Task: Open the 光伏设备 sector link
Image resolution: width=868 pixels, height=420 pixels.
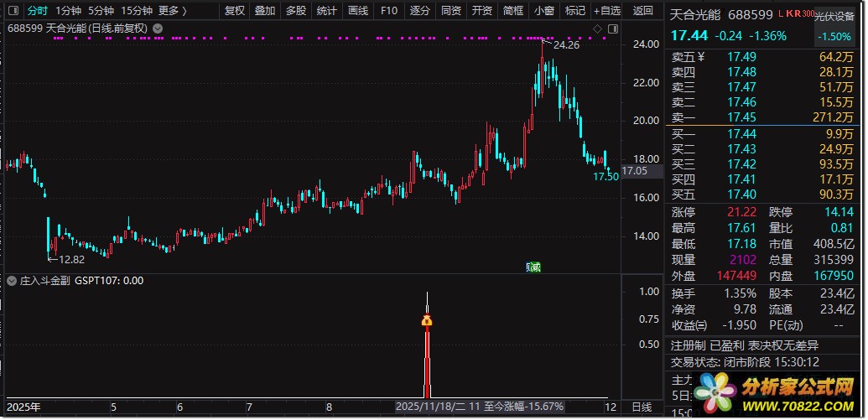Action: pos(834,17)
